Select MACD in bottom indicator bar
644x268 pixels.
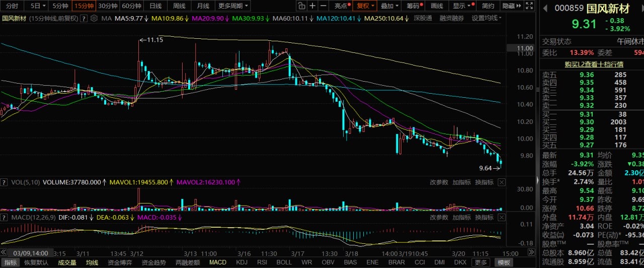point(218,262)
